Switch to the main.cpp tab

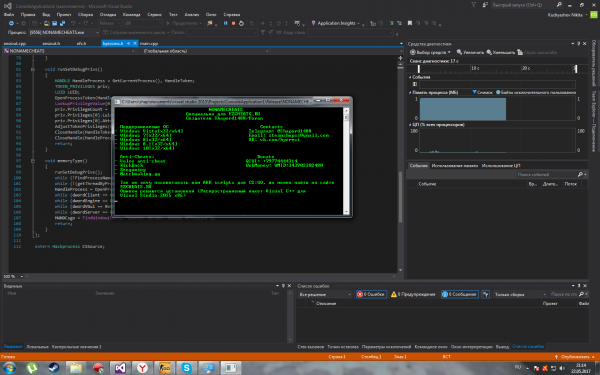coord(148,44)
